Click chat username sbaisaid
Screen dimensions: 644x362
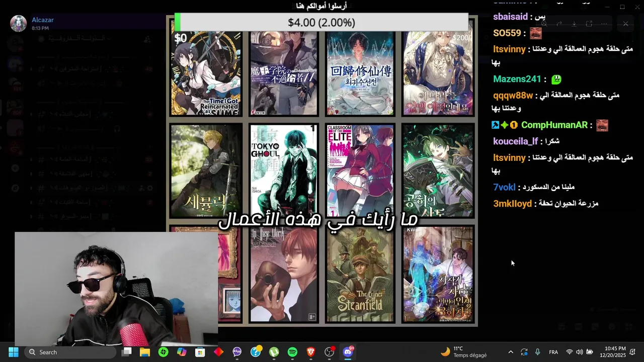510,17
